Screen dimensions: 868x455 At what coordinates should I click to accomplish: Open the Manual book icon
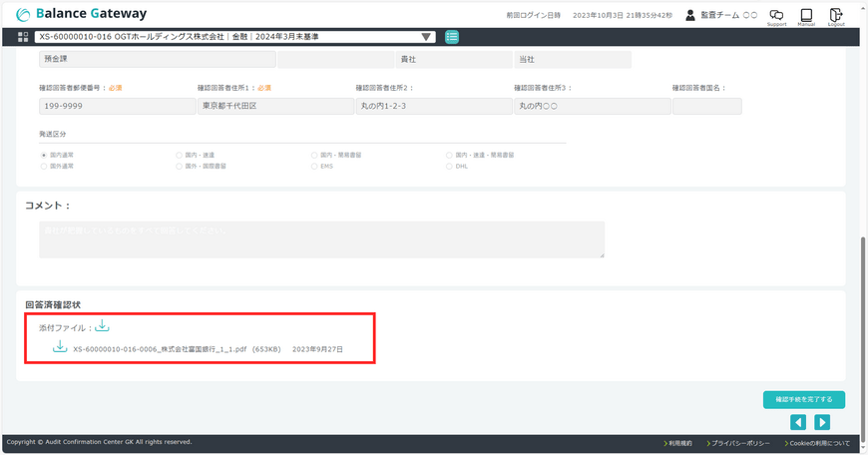pyautogui.click(x=806, y=16)
